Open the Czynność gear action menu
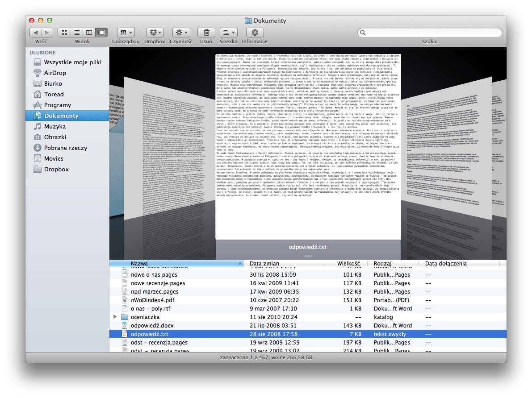 pos(181,33)
